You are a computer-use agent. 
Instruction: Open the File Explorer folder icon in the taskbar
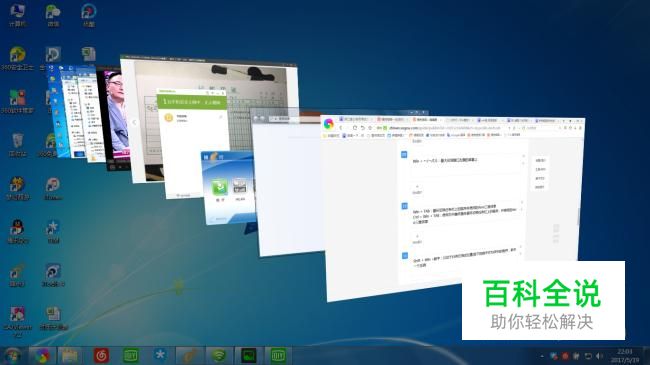point(70,356)
